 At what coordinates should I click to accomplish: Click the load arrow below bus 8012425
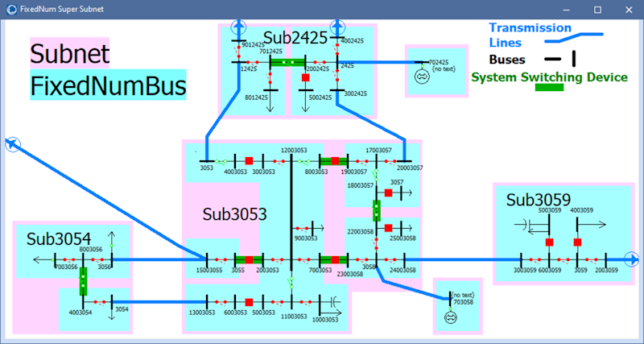point(270,106)
